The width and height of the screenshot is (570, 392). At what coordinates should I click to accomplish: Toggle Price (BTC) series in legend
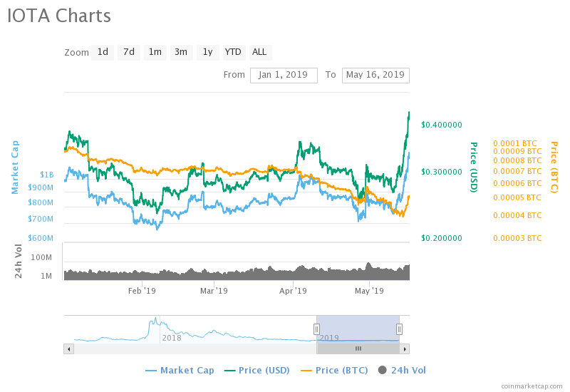[x=334, y=371]
